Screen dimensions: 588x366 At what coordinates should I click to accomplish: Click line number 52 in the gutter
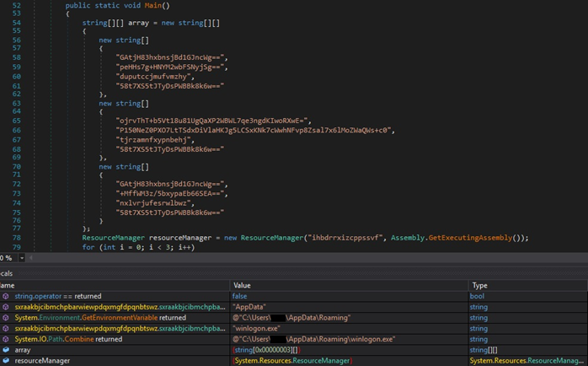pyautogui.click(x=17, y=6)
